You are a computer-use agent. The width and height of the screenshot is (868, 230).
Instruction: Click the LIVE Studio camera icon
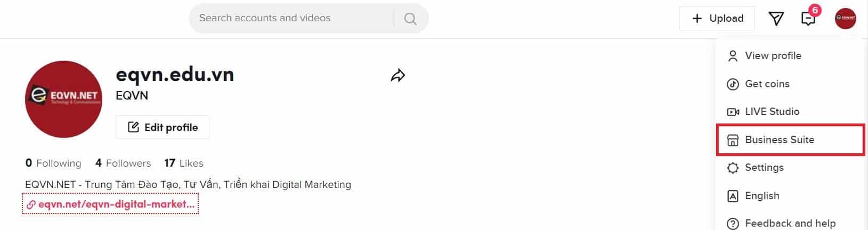(x=733, y=112)
